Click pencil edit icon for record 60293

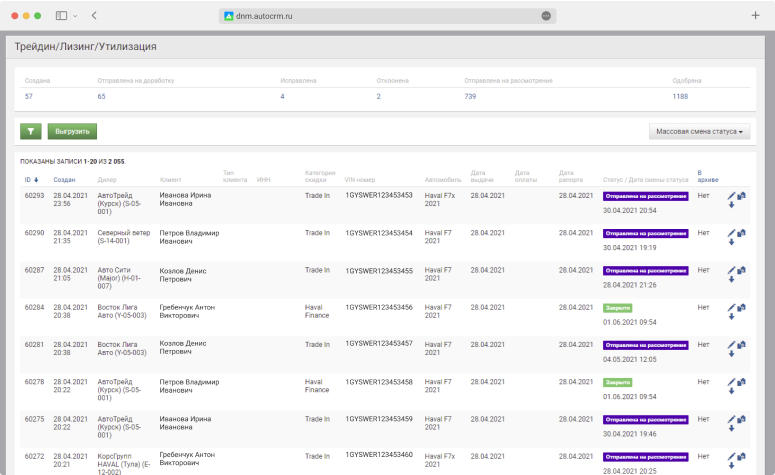pyautogui.click(x=731, y=196)
